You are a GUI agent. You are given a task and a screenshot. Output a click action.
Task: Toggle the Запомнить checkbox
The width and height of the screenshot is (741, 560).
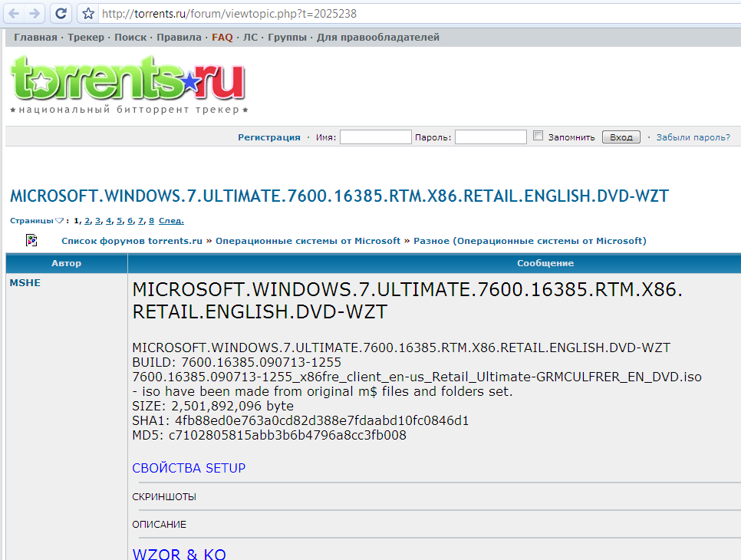point(538,137)
